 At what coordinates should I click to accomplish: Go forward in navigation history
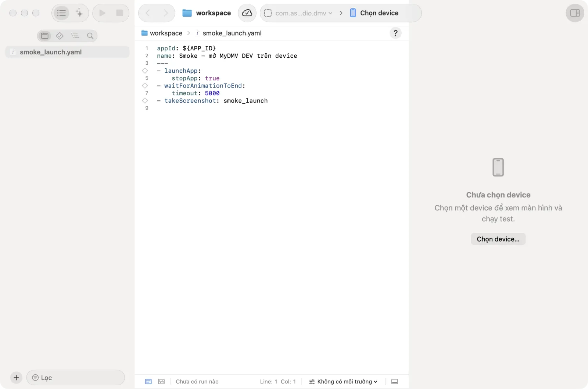tap(166, 13)
